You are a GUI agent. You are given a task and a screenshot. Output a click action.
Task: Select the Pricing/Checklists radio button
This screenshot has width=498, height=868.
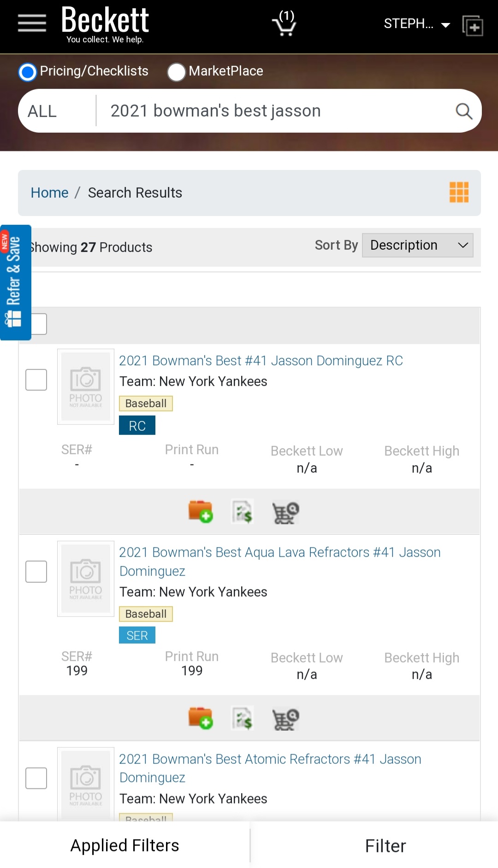coord(28,72)
